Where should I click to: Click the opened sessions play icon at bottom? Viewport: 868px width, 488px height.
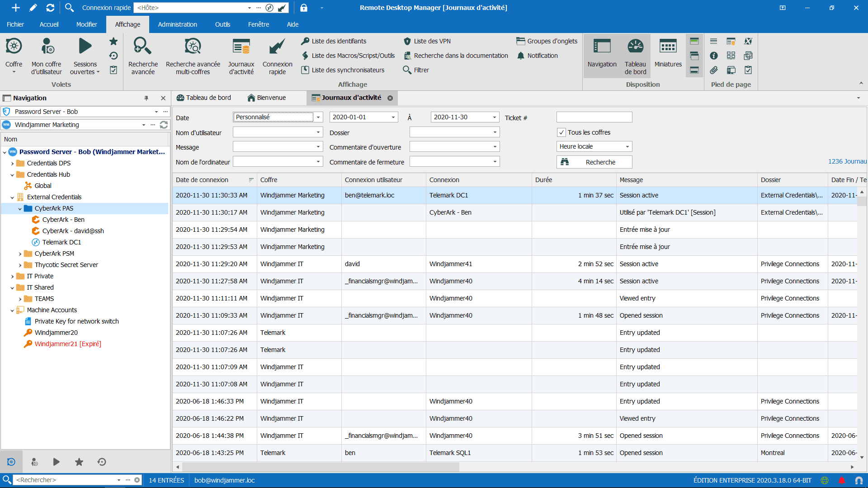coord(56,462)
